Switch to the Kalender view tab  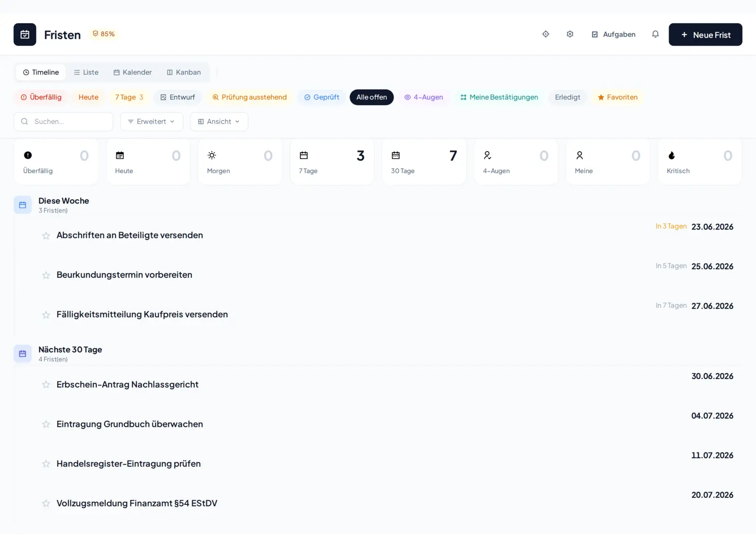pyautogui.click(x=132, y=72)
